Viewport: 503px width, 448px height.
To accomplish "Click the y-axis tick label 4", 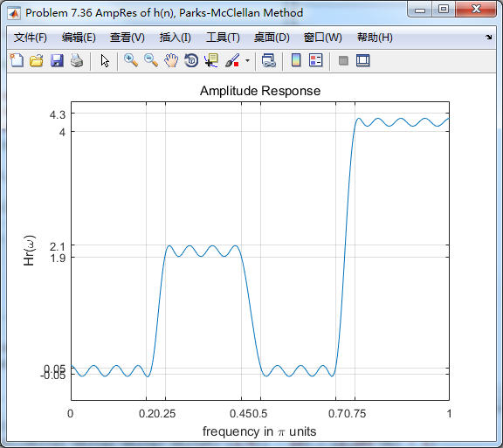I will tap(62, 132).
